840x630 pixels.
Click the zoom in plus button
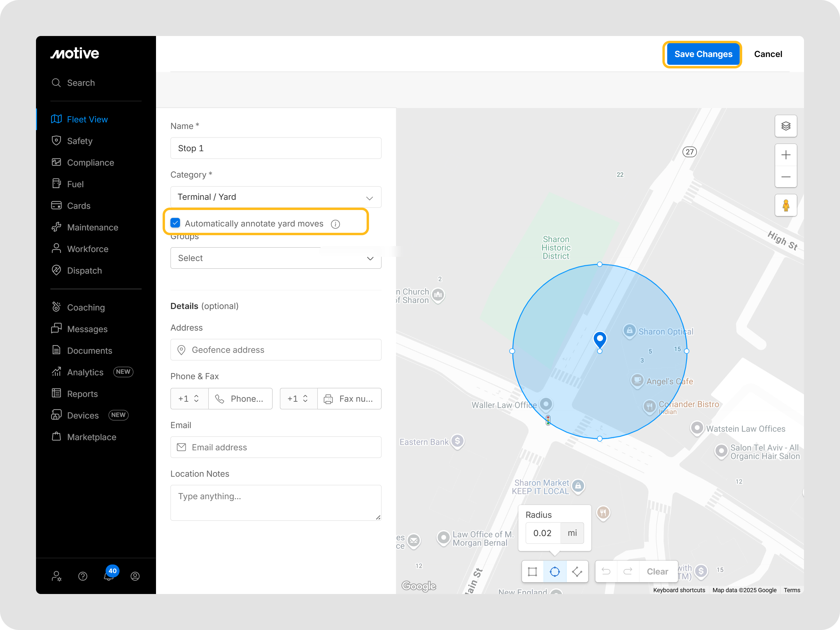(786, 155)
